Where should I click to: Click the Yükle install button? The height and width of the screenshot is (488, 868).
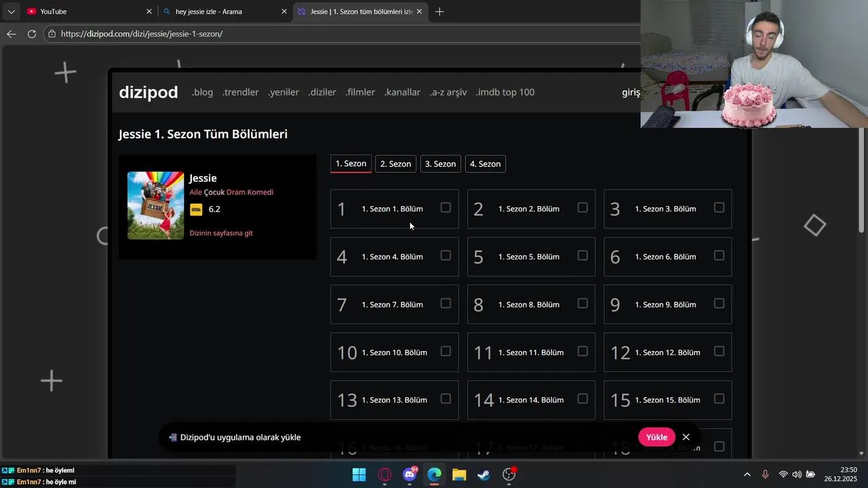pos(656,437)
